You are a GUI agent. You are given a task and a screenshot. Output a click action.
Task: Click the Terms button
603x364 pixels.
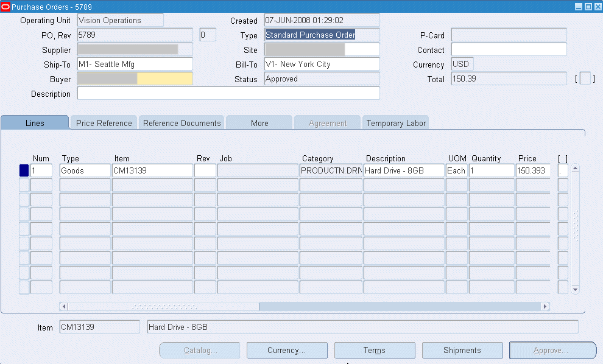(375, 350)
